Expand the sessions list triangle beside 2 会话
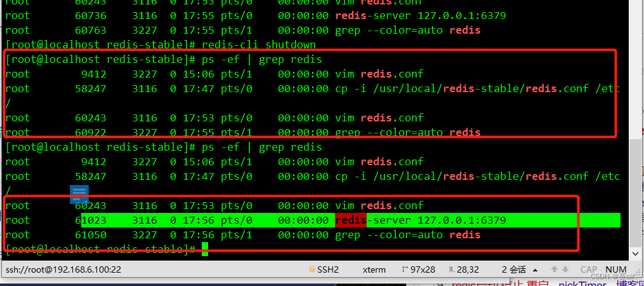644x286 pixels. (x=535, y=270)
